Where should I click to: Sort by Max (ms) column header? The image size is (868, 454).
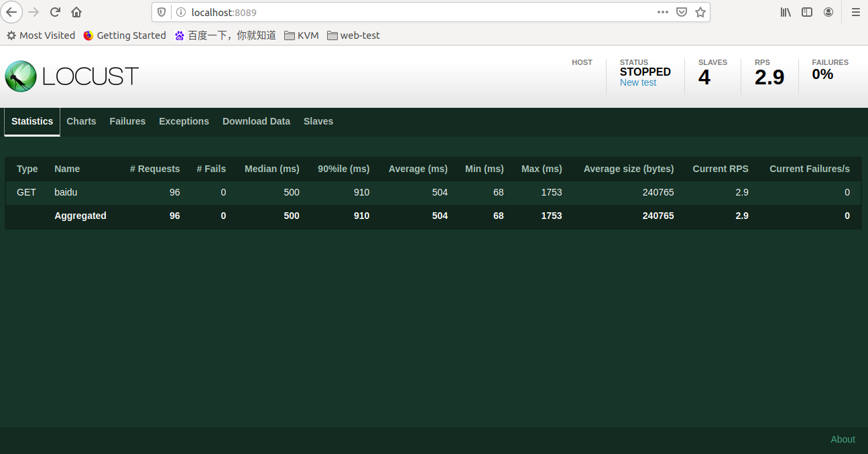[x=542, y=169]
